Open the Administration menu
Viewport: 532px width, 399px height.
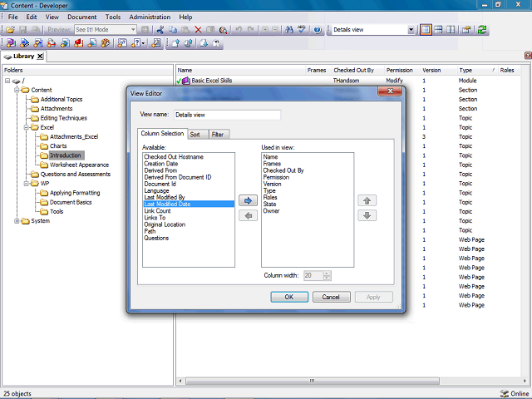coord(150,17)
